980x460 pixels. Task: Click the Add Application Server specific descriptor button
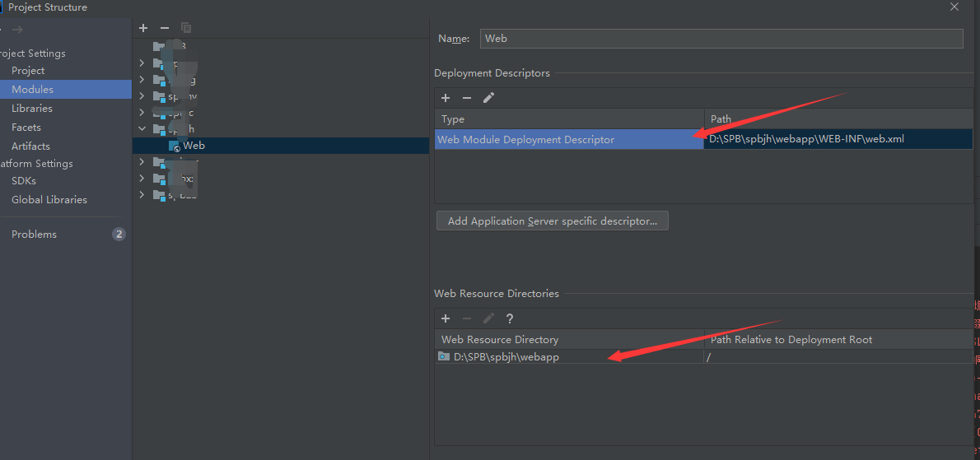click(553, 221)
